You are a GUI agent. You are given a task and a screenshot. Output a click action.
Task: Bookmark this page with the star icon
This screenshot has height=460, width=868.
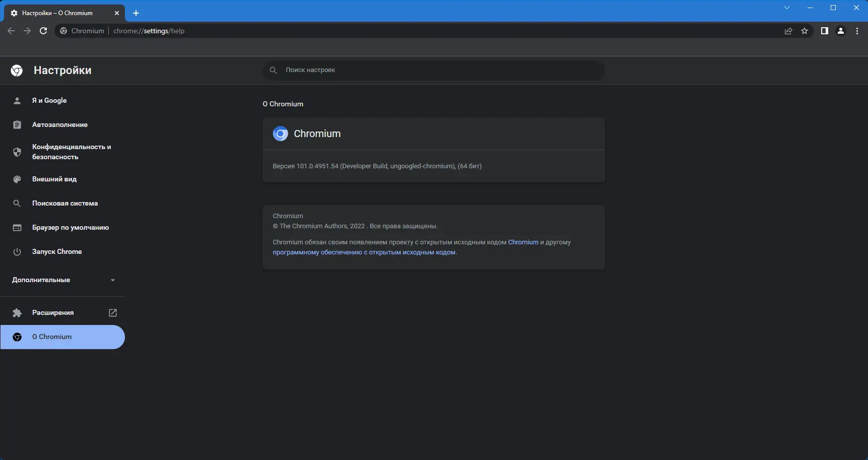[805, 31]
